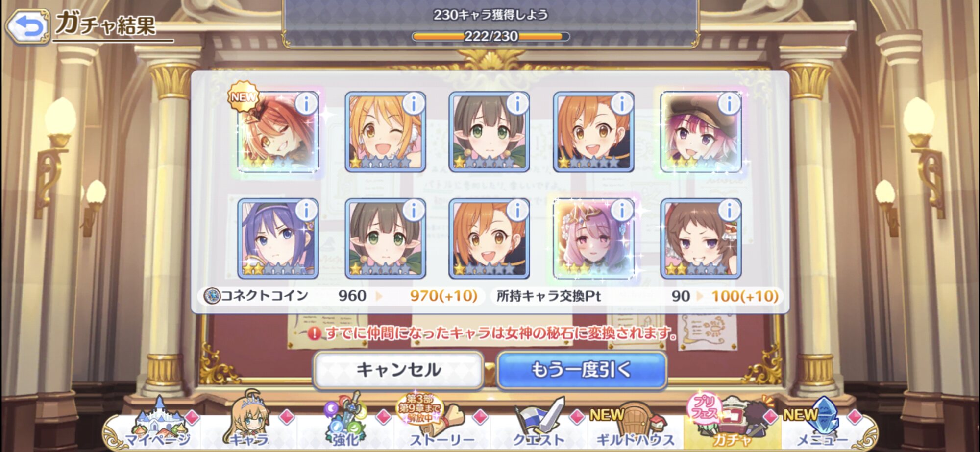Open the クエスト tab

click(x=538, y=425)
